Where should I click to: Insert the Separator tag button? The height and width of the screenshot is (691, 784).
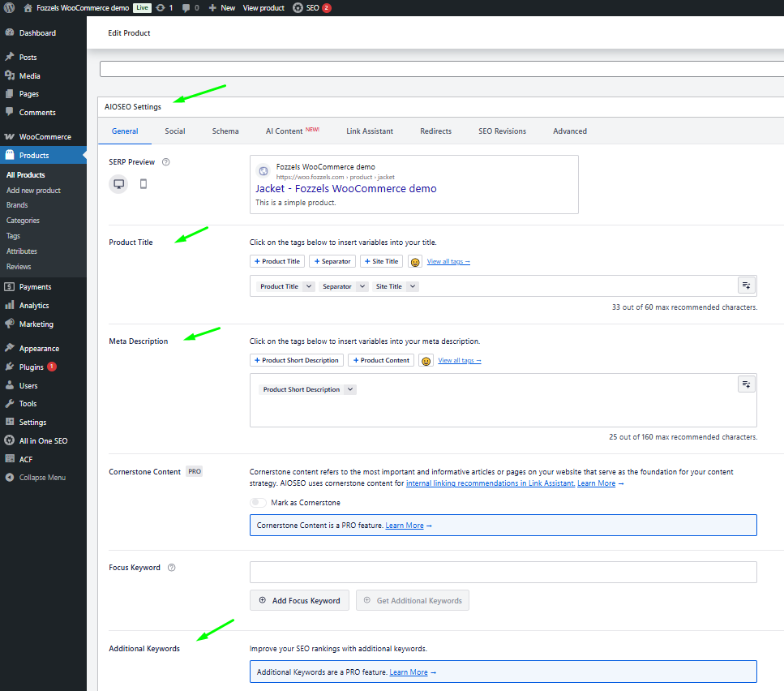tap(332, 261)
